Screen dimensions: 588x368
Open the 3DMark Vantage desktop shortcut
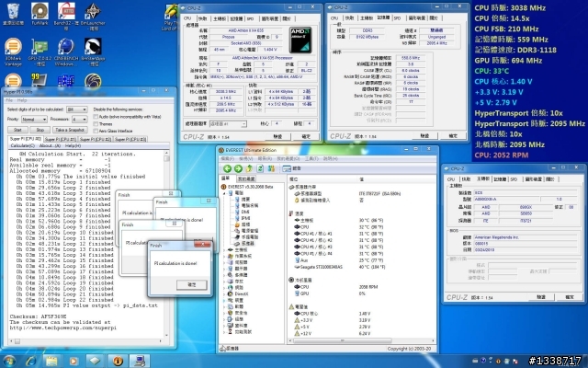13,52
